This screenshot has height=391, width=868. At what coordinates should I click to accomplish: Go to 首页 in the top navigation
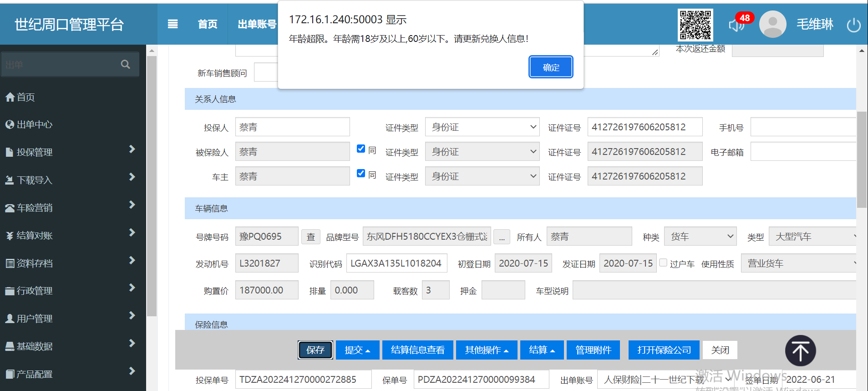(x=208, y=24)
